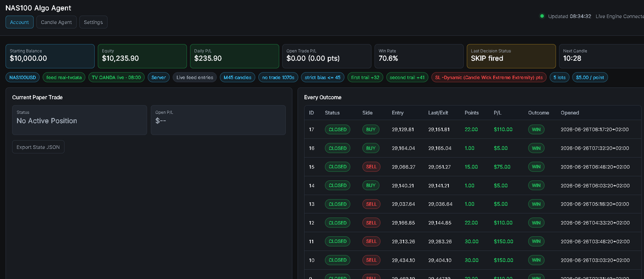Click the SELL badge in trade 11 row
The width and height of the screenshot is (644, 279).
click(371, 241)
